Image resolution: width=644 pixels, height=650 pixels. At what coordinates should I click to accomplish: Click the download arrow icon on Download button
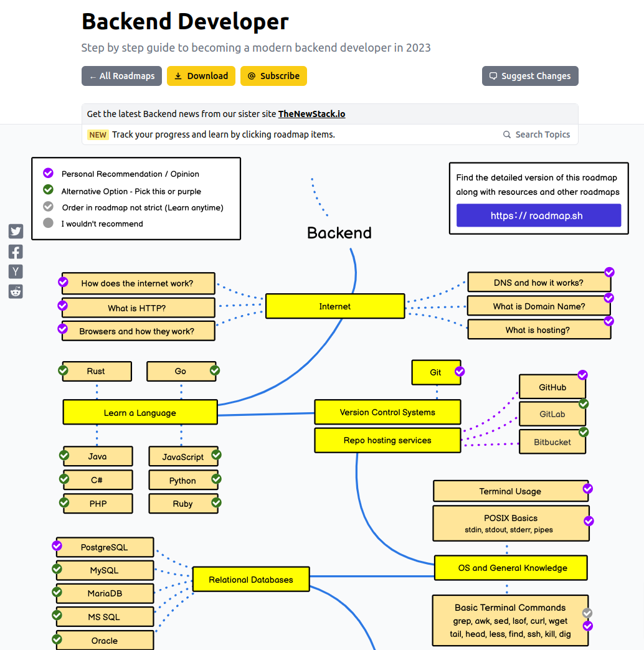181,75
